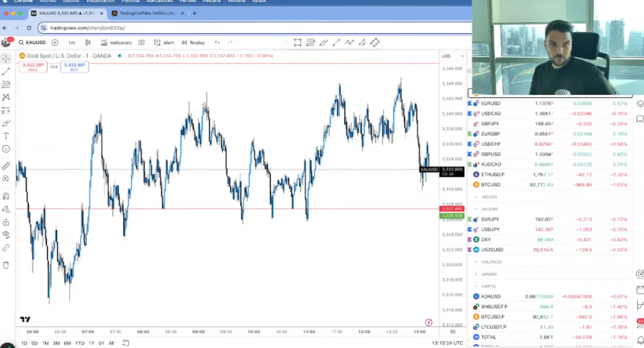Screen dimensions: 644x348
Task: Click the green 3,326.508 price label
Action: (452, 215)
